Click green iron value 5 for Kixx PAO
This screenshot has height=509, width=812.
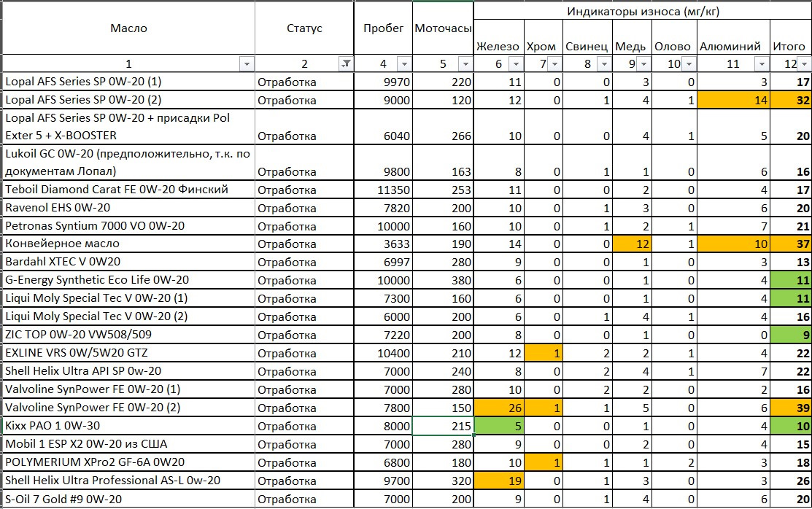pos(499,426)
